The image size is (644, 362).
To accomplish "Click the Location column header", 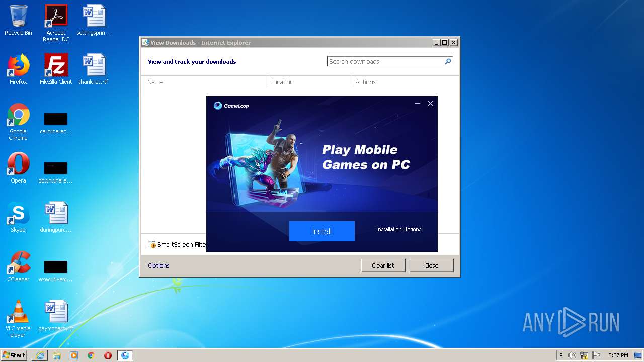I will tap(282, 82).
